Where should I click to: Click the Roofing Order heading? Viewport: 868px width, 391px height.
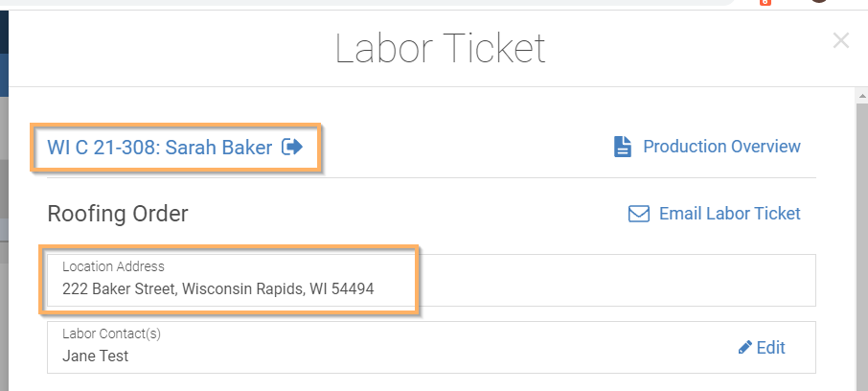pos(118,214)
